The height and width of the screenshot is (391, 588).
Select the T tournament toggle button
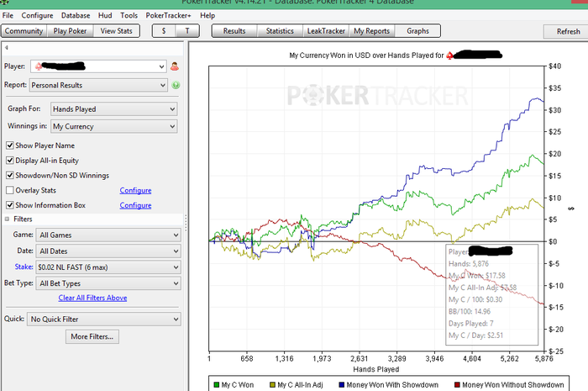tap(187, 31)
